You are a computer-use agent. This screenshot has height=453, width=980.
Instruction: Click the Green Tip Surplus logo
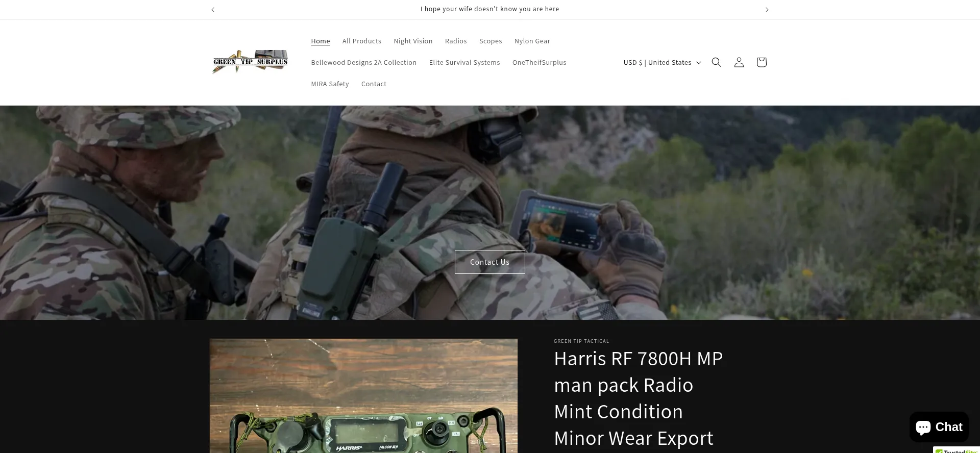(250, 62)
